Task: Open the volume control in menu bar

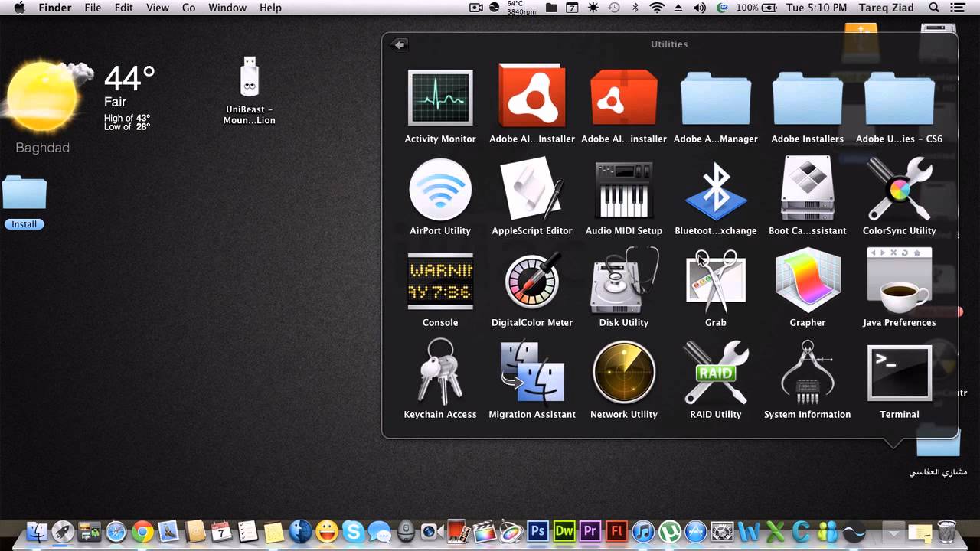Action: point(700,8)
